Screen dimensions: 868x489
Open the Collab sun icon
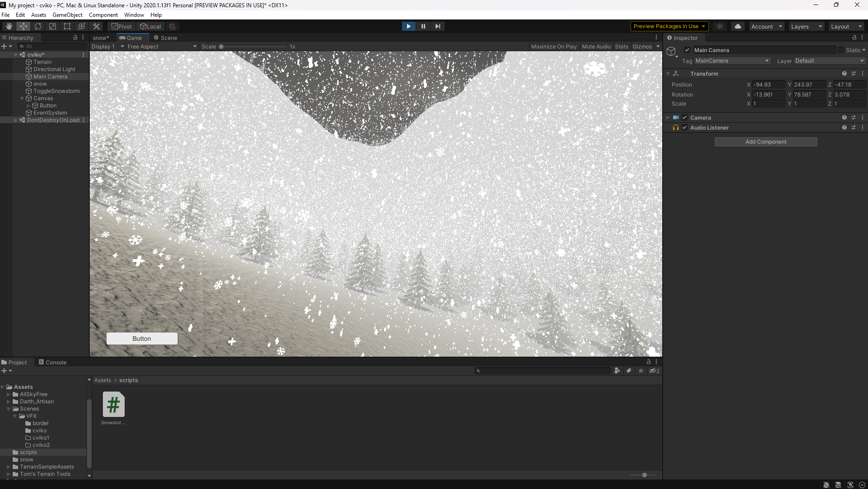[x=720, y=26]
